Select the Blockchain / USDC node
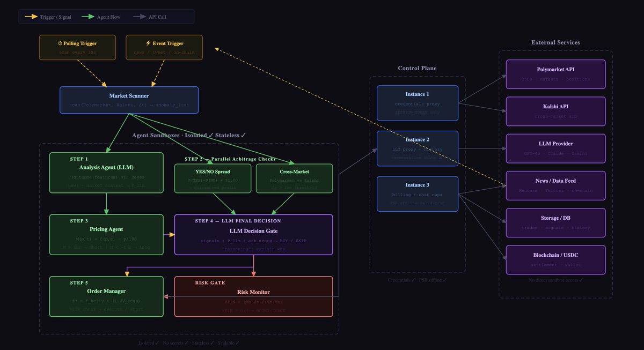 coord(555,260)
